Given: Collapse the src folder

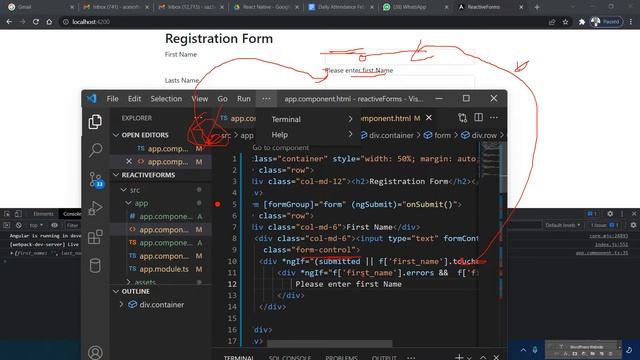Looking at the screenshot, I should pos(124,190).
